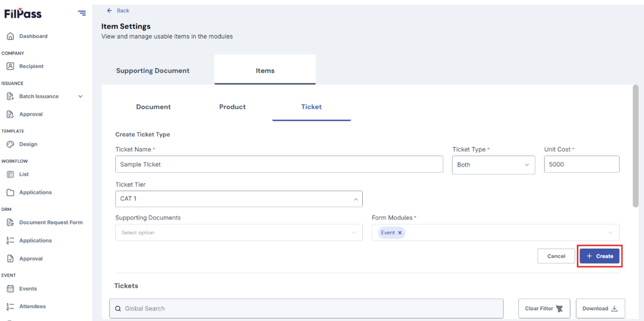Click the Unit Cost field
Viewport: 644px width, 321px height.
582,165
